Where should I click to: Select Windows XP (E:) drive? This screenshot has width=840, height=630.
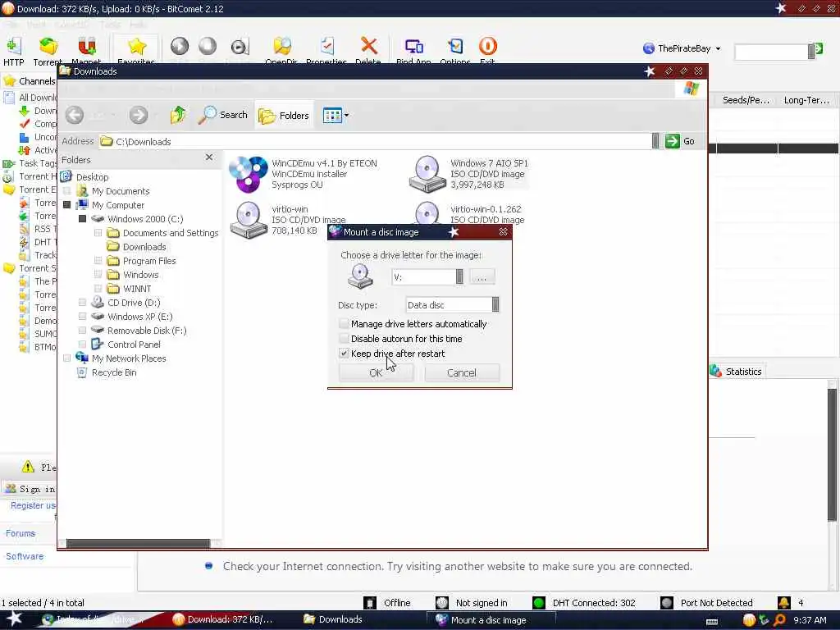click(x=139, y=316)
